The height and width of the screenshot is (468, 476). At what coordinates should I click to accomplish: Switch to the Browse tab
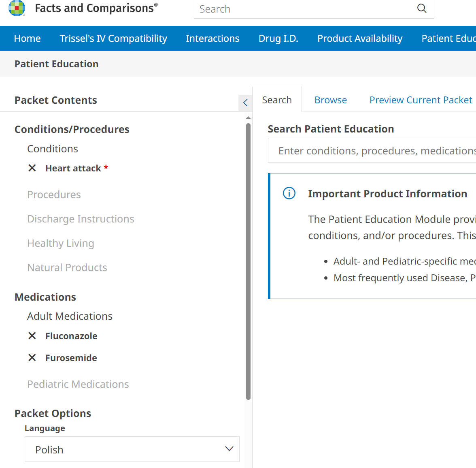point(330,100)
